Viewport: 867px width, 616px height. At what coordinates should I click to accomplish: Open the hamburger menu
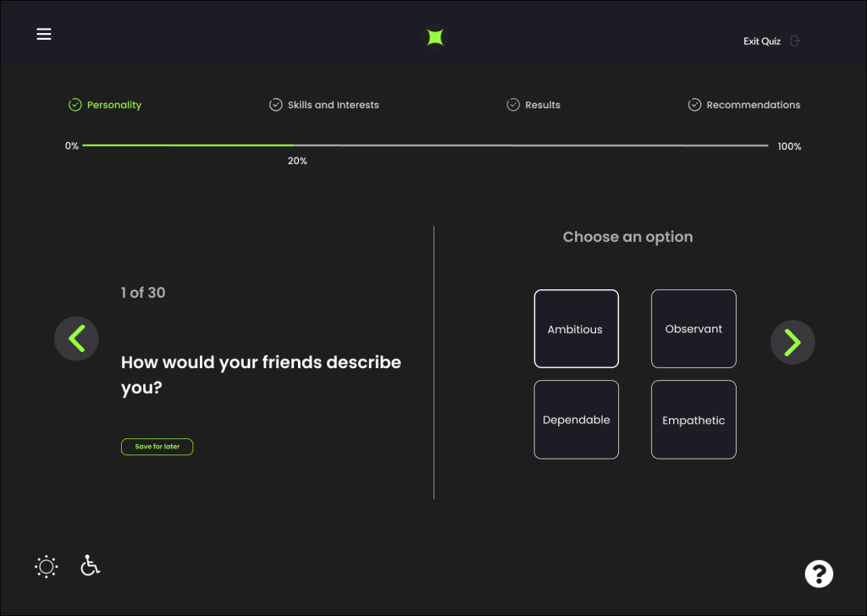44,34
